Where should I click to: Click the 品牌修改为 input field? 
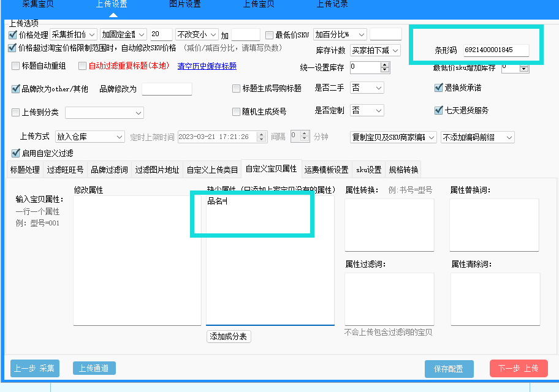(167, 89)
